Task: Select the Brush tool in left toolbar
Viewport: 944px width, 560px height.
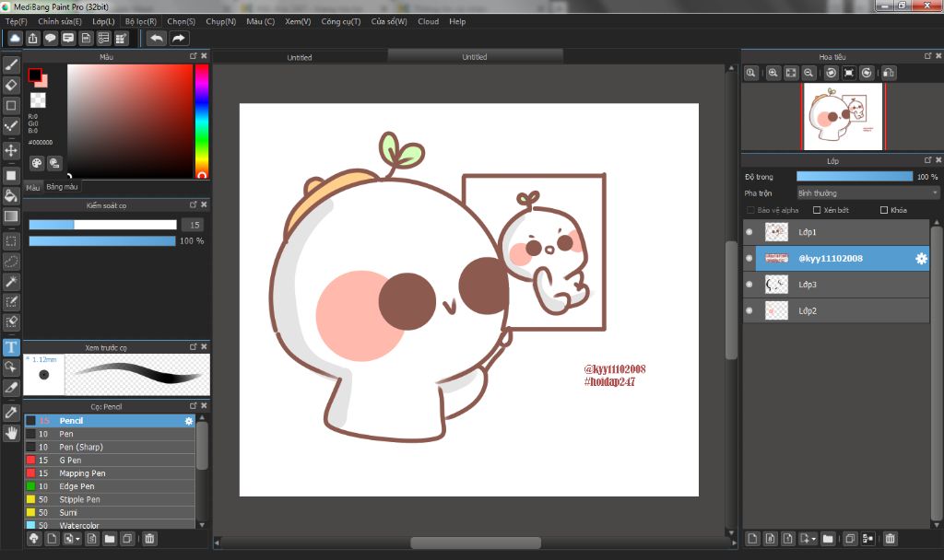Action: click(11, 65)
